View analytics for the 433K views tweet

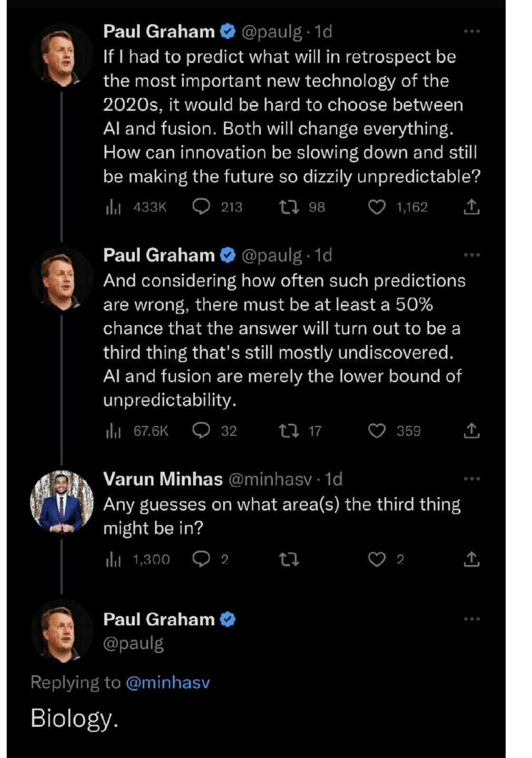point(113,207)
